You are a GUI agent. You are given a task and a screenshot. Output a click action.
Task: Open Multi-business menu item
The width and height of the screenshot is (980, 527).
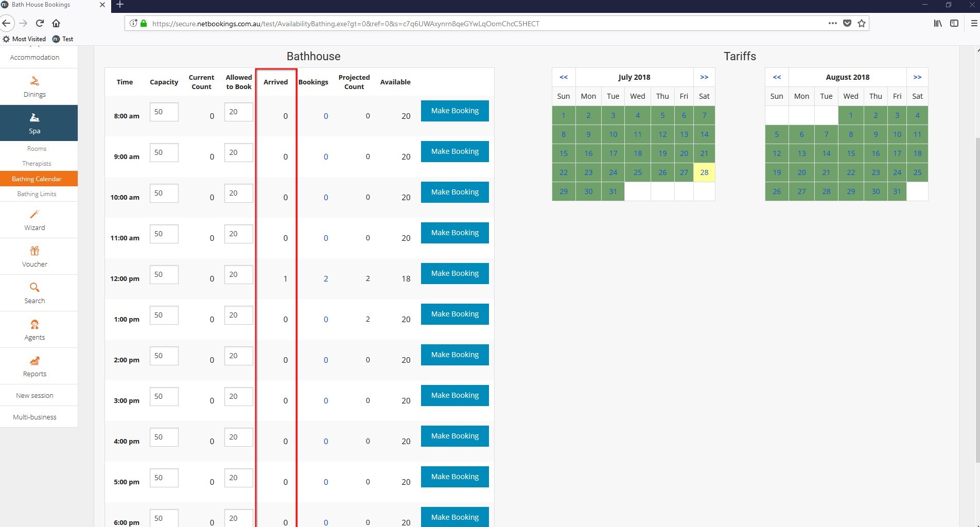(34, 417)
